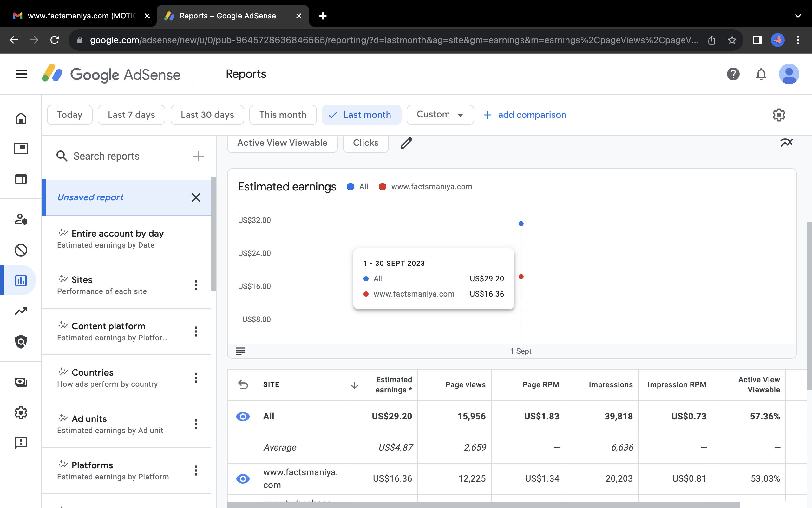Click the browser address bar URL

[x=394, y=40]
